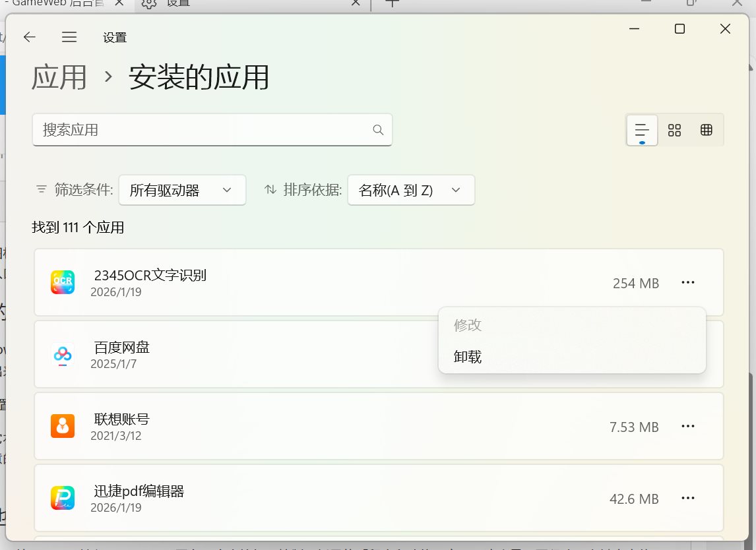The image size is (756, 550).
Task: Click the 找到 111 个应用 count text
Action: coord(78,227)
